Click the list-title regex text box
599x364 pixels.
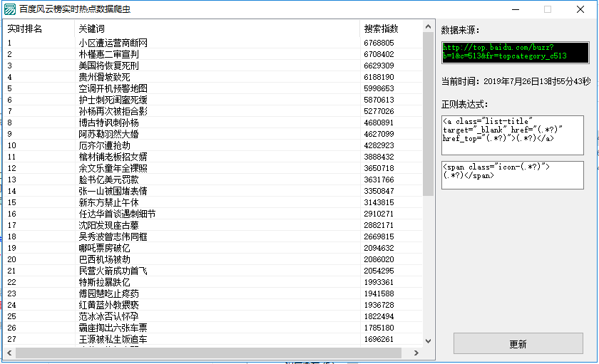[x=512, y=135]
